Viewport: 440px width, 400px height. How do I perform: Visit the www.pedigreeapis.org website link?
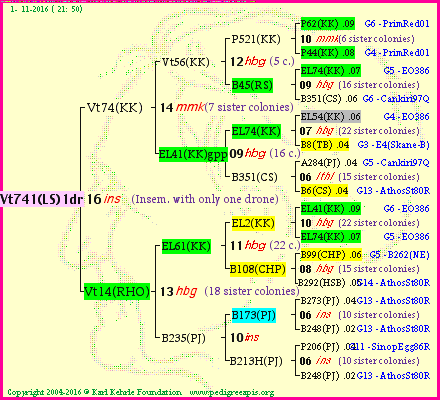[232, 393]
